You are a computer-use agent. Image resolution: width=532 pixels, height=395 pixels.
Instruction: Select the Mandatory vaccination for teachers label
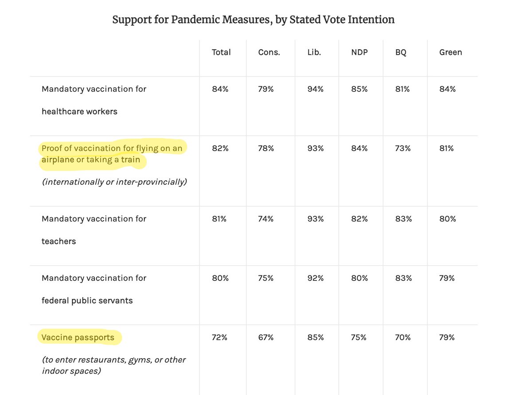pyautogui.click(x=94, y=230)
